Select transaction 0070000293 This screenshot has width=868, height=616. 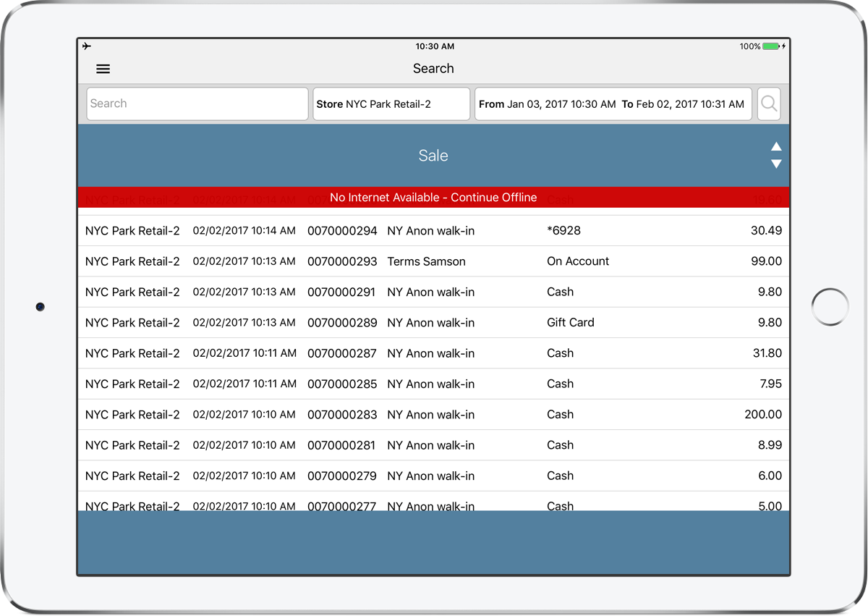[433, 261]
